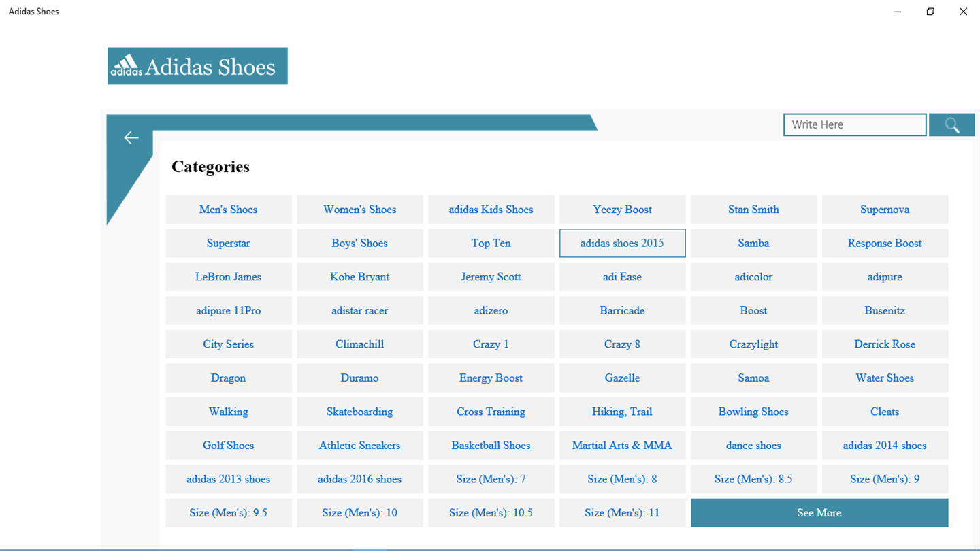Screen dimensions: 980x551
Task: Open adidas 2016 shoes category
Action: tap(360, 479)
